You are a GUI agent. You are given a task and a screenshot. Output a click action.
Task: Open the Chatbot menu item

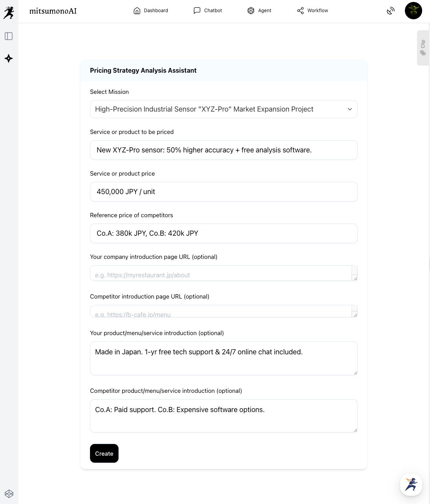(208, 11)
